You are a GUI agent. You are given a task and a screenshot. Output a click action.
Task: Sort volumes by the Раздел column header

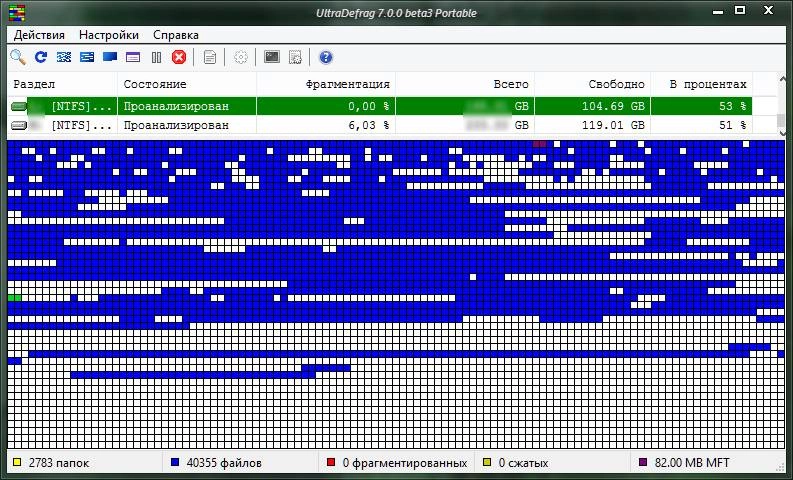(62, 84)
